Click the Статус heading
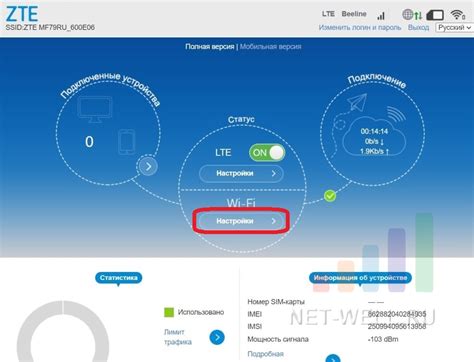 [x=241, y=119]
